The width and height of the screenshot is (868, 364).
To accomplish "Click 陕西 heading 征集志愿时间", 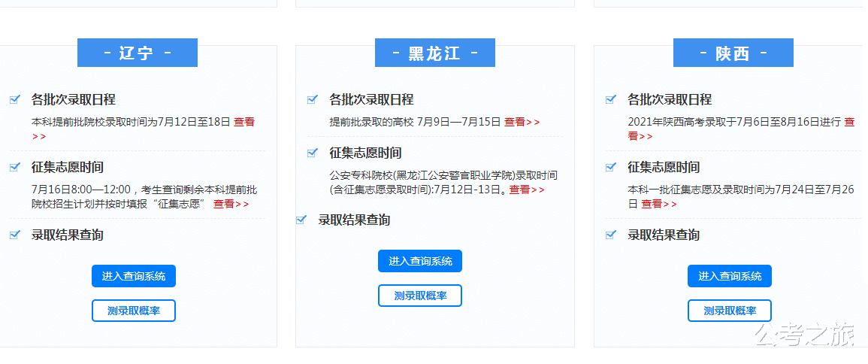I will point(664,167).
